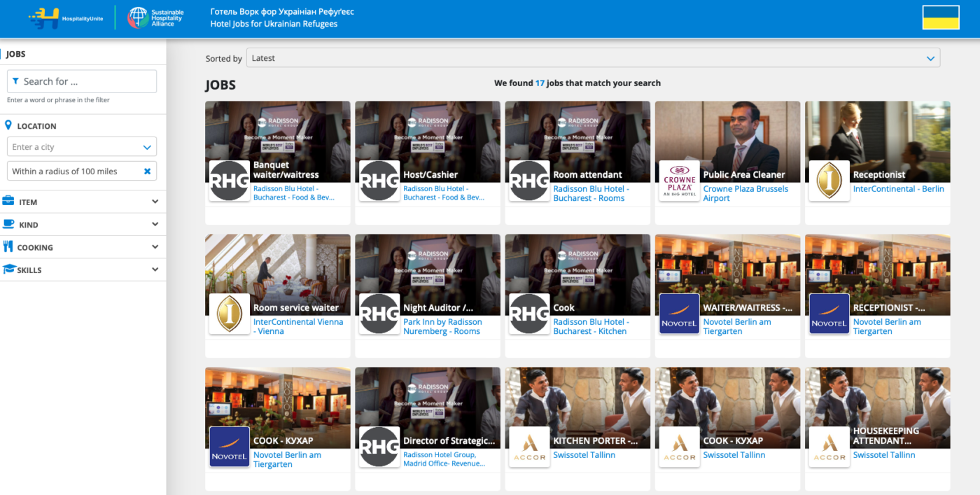Click InterContinental Vienna - Vienna link
This screenshot has height=495, width=980.
(298, 326)
